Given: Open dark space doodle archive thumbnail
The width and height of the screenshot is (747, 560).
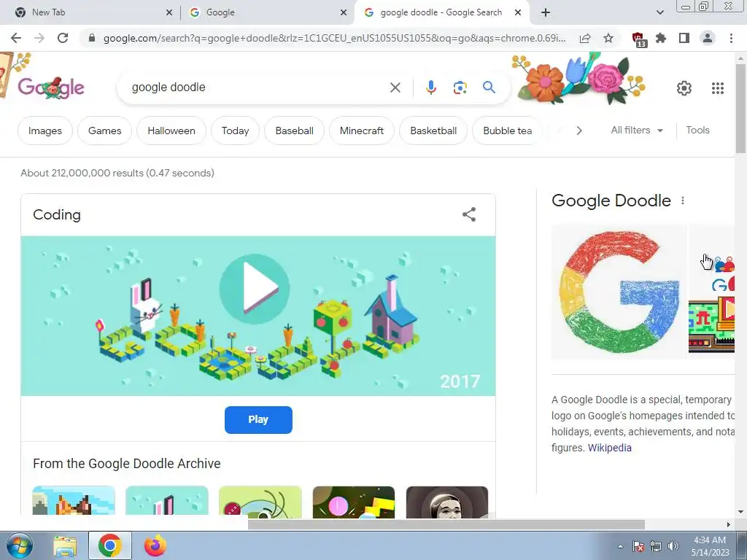Looking at the screenshot, I should 354,502.
